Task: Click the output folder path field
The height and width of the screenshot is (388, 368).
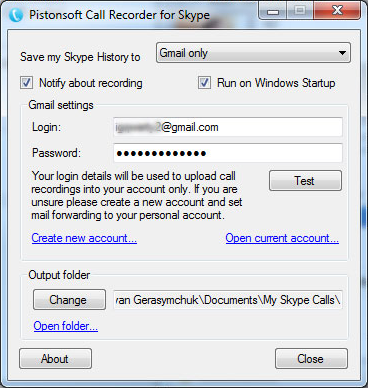Action: (x=228, y=300)
